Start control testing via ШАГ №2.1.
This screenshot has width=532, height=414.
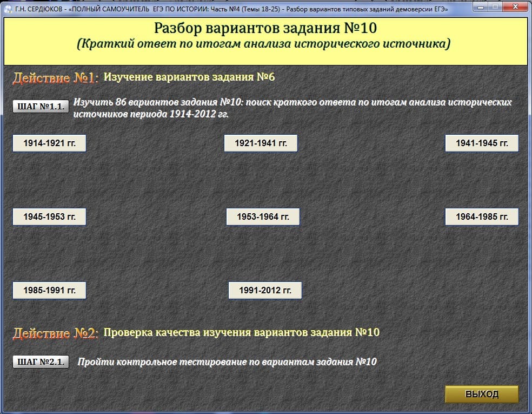tap(41, 362)
